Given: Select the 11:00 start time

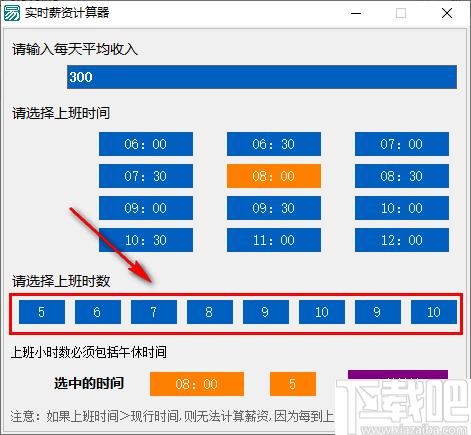Looking at the screenshot, I should coord(274,240).
